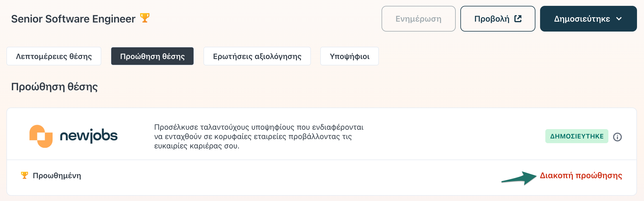This screenshot has height=201, width=644.
Task: Go to the Υποψήφιοι tab
Action: pos(349,56)
